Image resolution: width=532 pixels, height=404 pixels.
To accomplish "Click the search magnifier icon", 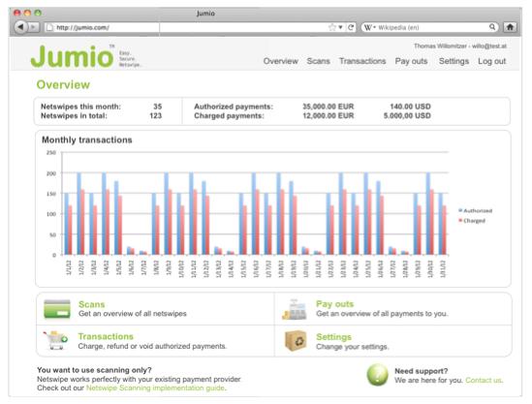I will tap(492, 27).
